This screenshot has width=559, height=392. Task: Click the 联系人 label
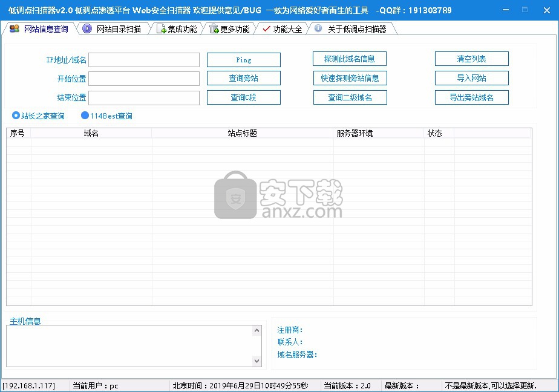(290, 342)
